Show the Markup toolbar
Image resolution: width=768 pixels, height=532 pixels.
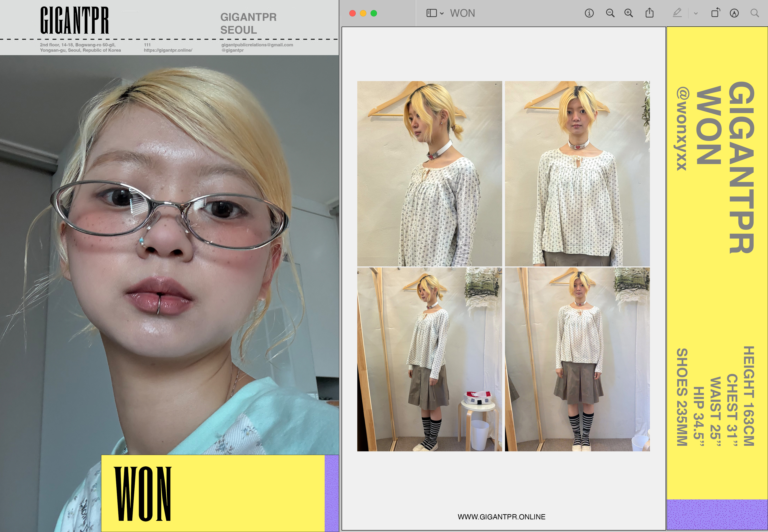point(734,13)
